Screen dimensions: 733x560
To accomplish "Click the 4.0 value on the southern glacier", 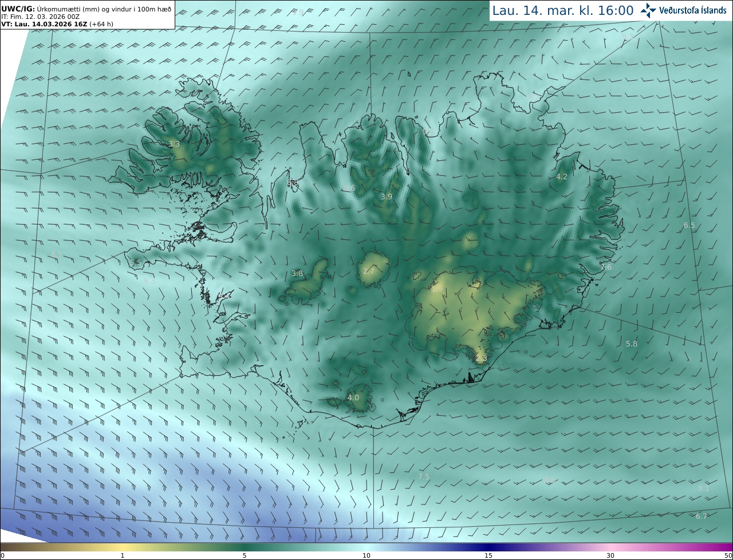I will 353,397.
